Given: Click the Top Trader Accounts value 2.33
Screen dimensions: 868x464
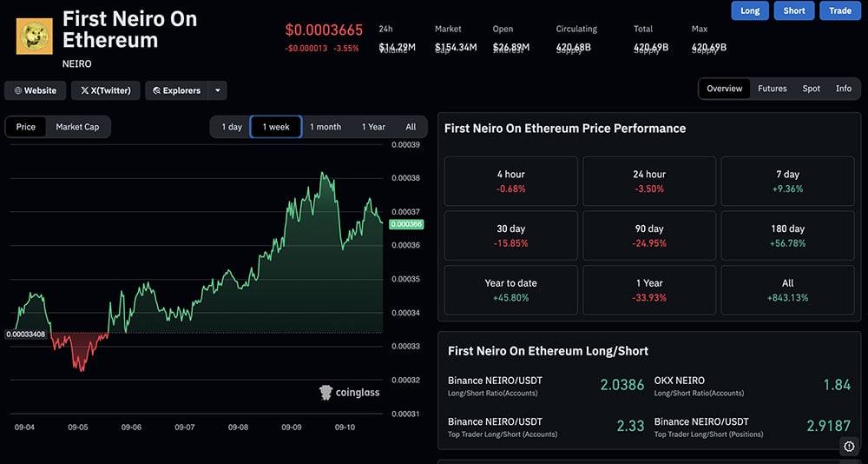Looking at the screenshot, I should tap(630, 426).
